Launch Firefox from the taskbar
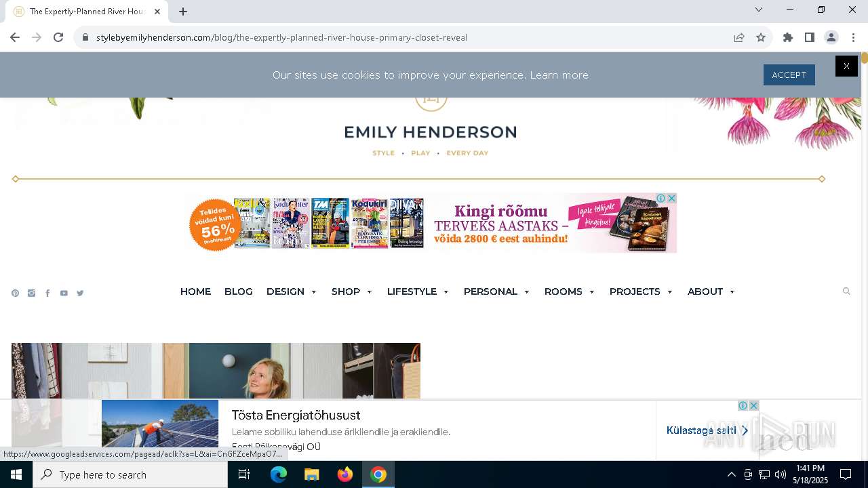 pos(345,474)
